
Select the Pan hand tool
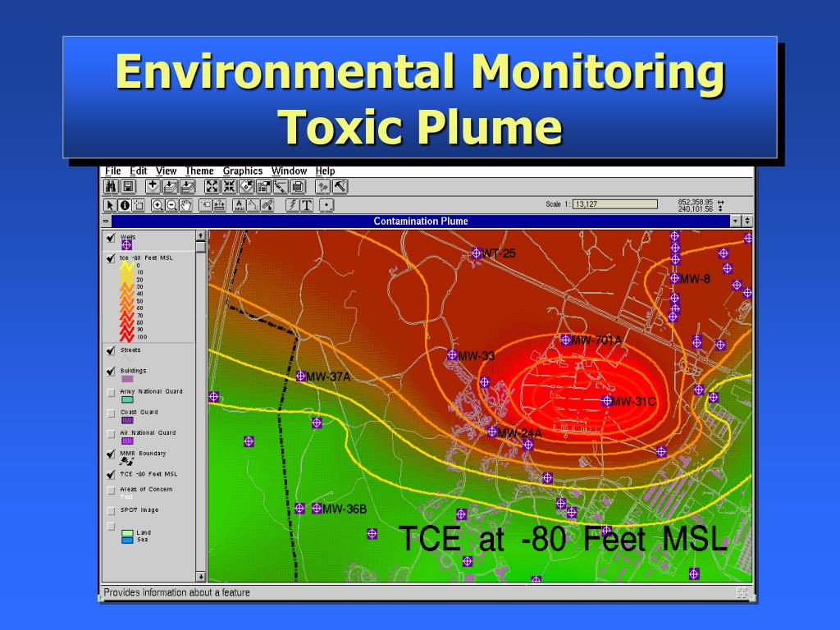(185, 205)
